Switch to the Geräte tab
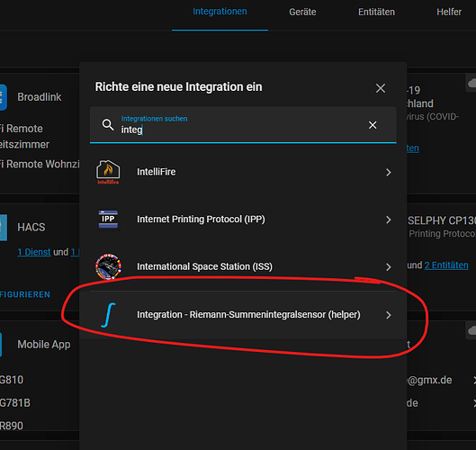This screenshot has width=476, height=450. pyautogui.click(x=302, y=12)
